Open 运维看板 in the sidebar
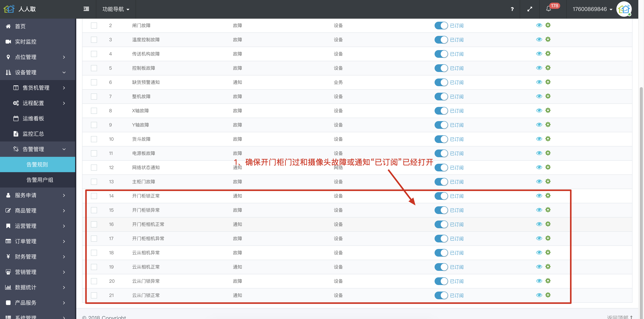Image resolution: width=644 pixels, height=319 pixels. pyautogui.click(x=38, y=118)
